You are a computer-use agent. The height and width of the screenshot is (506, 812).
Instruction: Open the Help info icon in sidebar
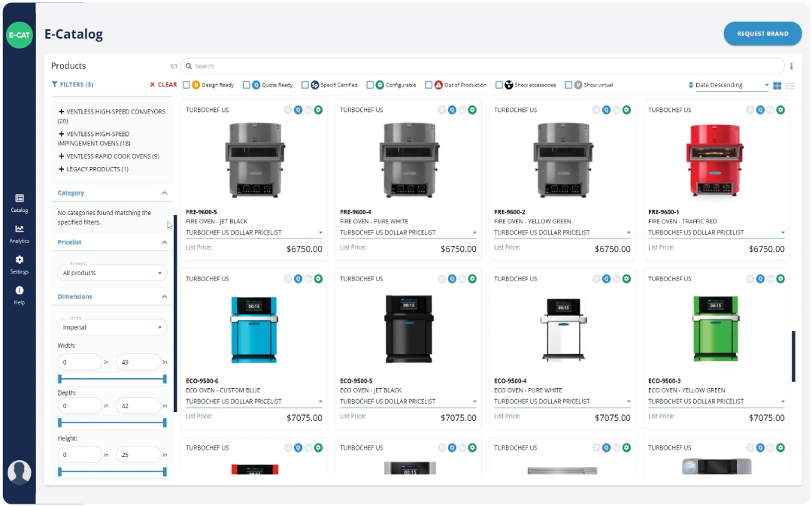click(x=19, y=290)
